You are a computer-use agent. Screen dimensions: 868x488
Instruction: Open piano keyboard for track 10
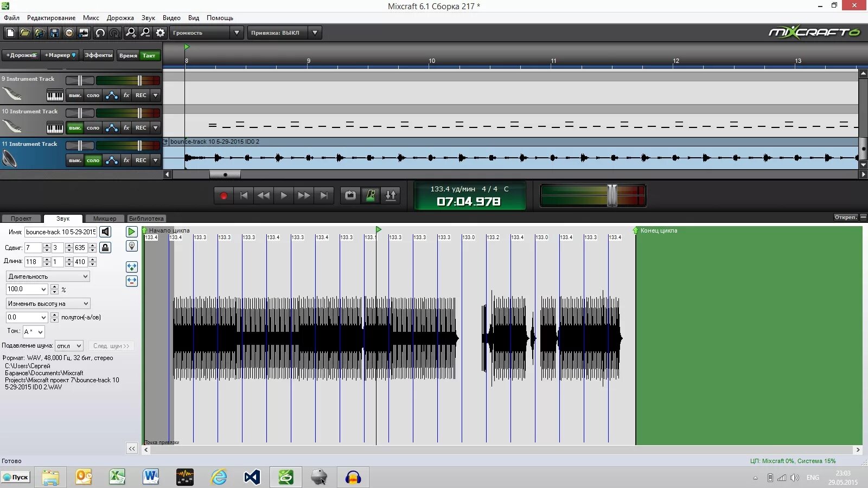tap(55, 128)
